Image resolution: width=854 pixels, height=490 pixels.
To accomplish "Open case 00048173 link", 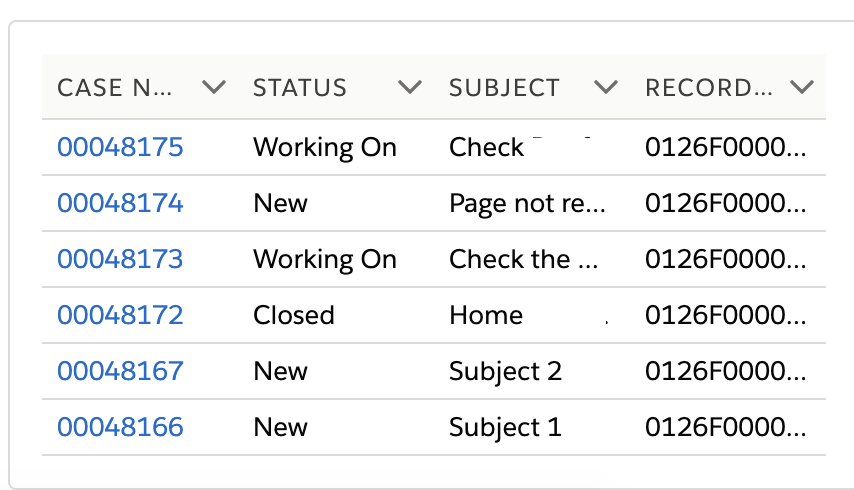I will point(120,260).
